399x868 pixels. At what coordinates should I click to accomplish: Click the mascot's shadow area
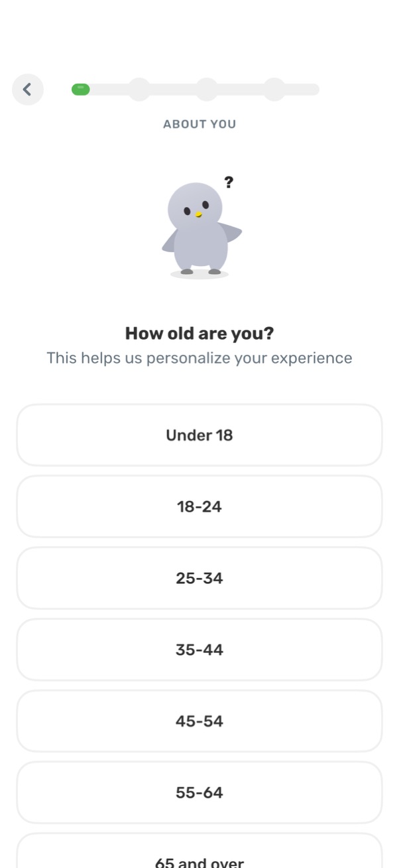click(x=199, y=274)
